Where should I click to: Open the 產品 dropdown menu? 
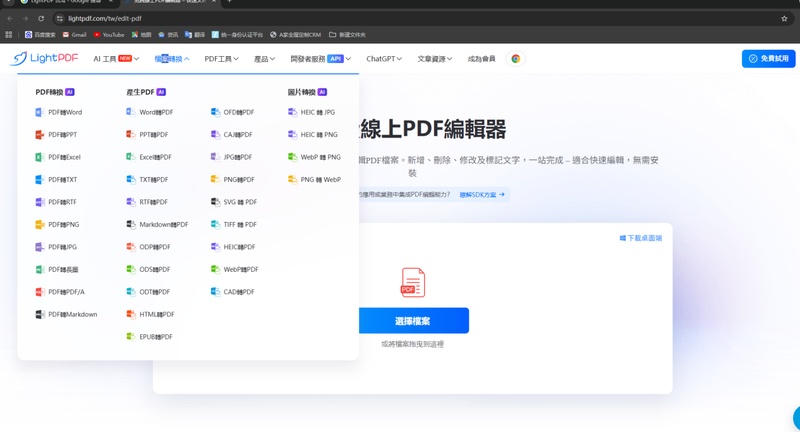264,59
